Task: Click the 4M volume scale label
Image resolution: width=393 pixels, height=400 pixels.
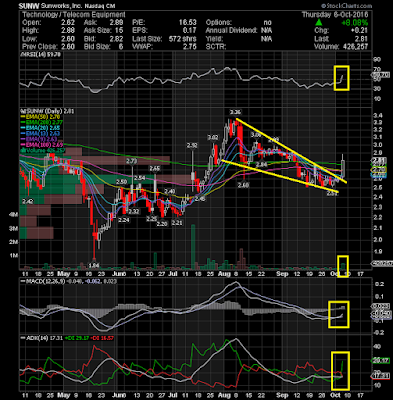Action: pos(14,215)
